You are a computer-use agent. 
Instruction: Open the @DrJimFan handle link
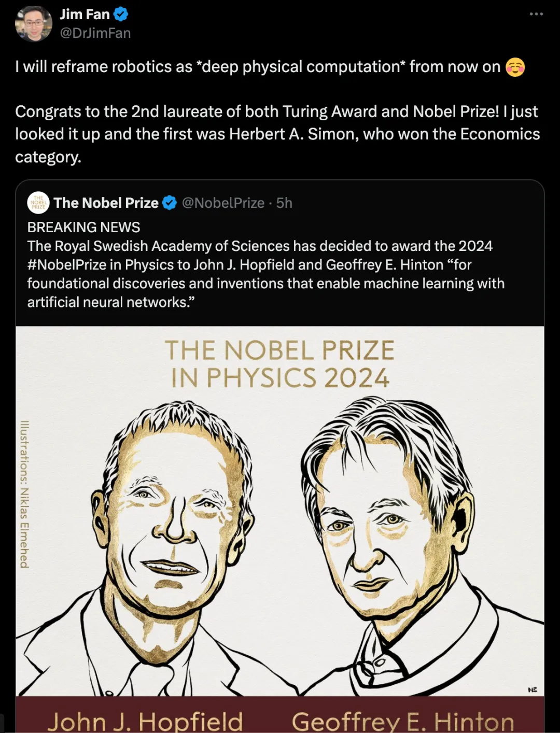[x=95, y=33]
